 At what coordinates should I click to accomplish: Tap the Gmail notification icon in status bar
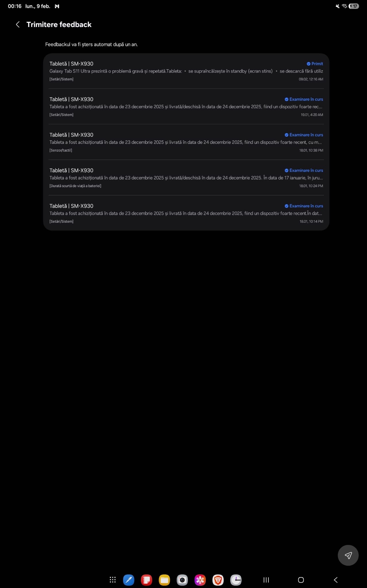click(57, 6)
